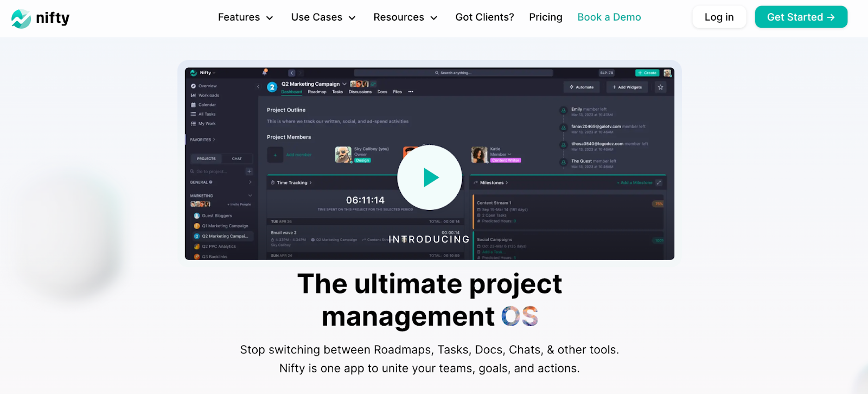Click the Add a Milestone link
The width and height of the screenshot is (868, 394).
(x=635, y=183)
